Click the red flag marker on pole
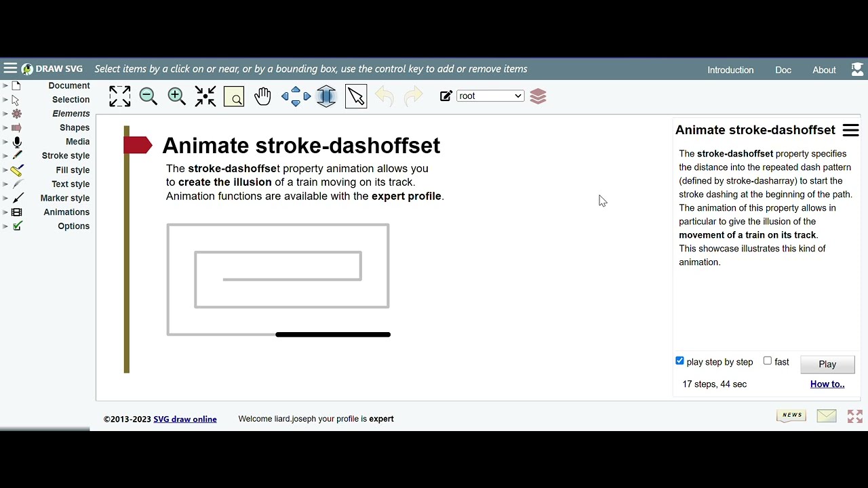 tap(138, 145)
